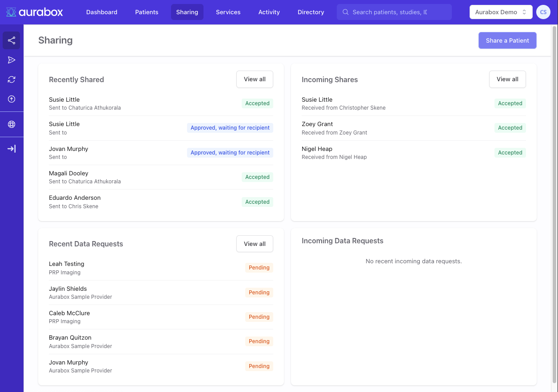The height and width of the screenshot is (392, 558).
Task: View all Incoming Shares
Action: (507, 79)
